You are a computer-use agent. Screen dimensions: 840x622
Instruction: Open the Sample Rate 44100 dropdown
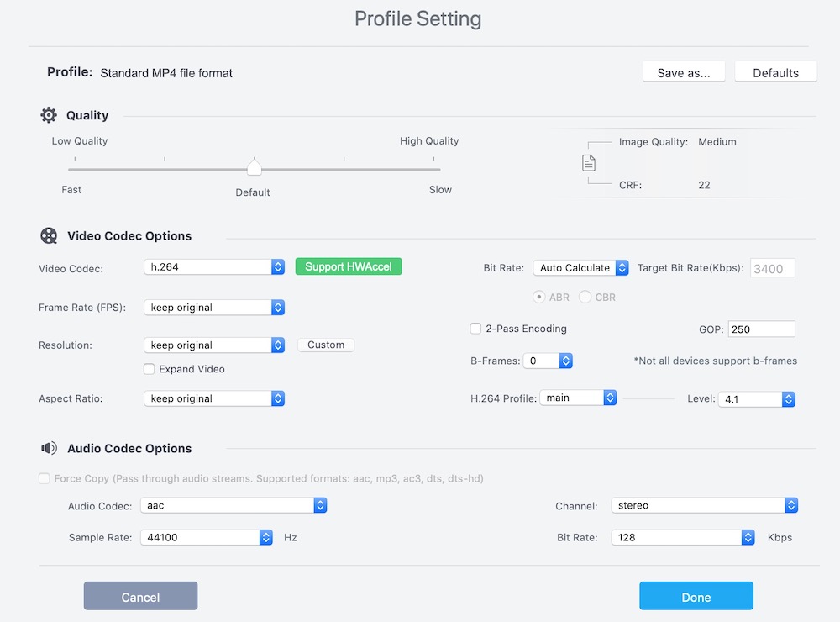click(206, 537)
